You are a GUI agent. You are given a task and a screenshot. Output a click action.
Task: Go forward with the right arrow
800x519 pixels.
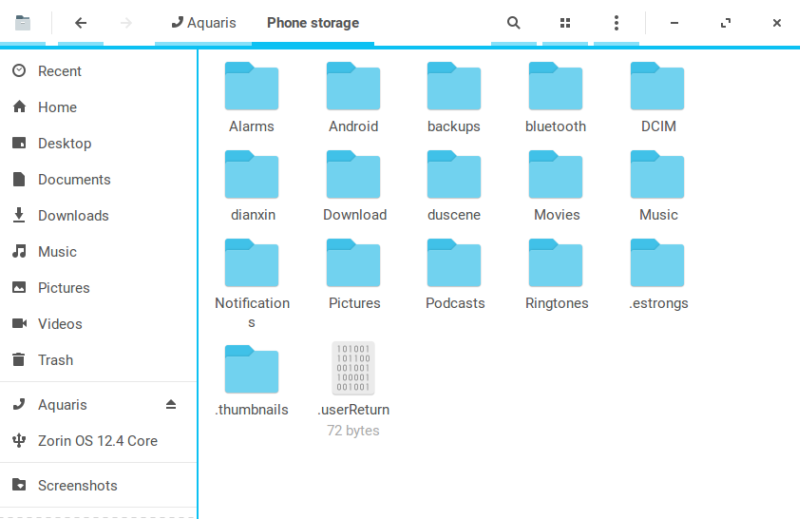click(126, 23)
